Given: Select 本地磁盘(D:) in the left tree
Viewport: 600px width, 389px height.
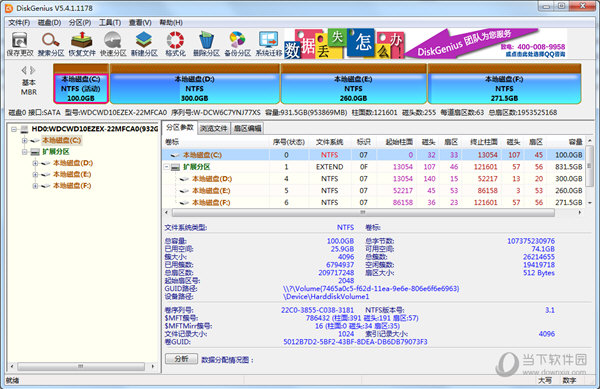Looking at the screenshot, I should coord(73,163).
